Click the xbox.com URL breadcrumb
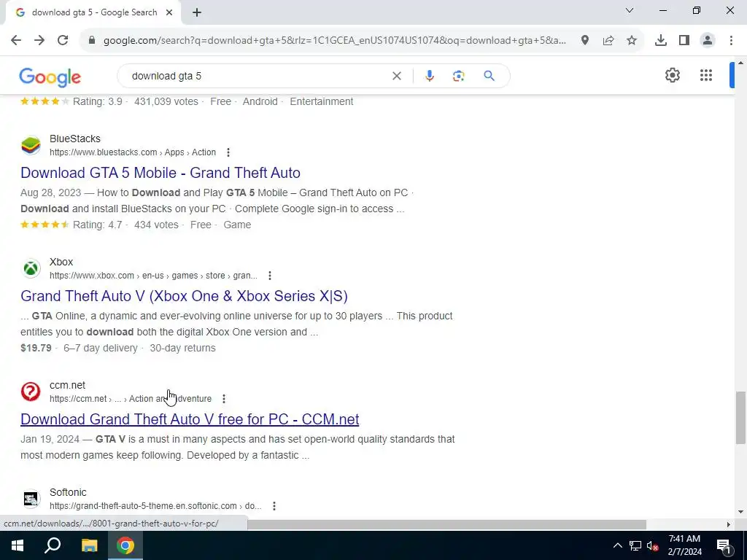 point(153,276)
